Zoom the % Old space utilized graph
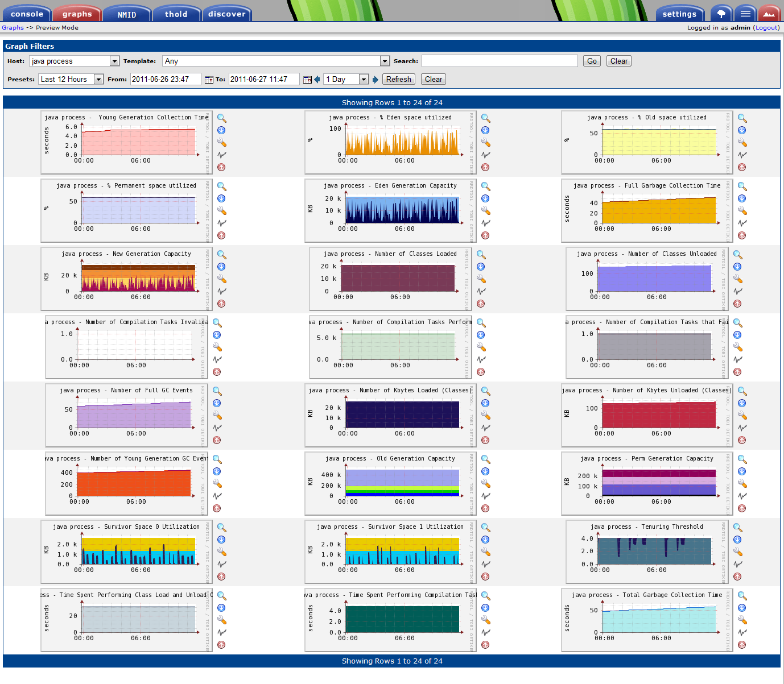 pos(742,118)
